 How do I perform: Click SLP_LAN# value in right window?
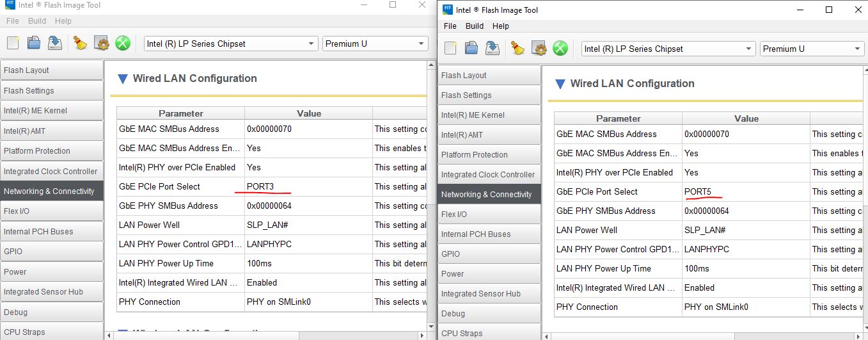(x=705, y=230)
